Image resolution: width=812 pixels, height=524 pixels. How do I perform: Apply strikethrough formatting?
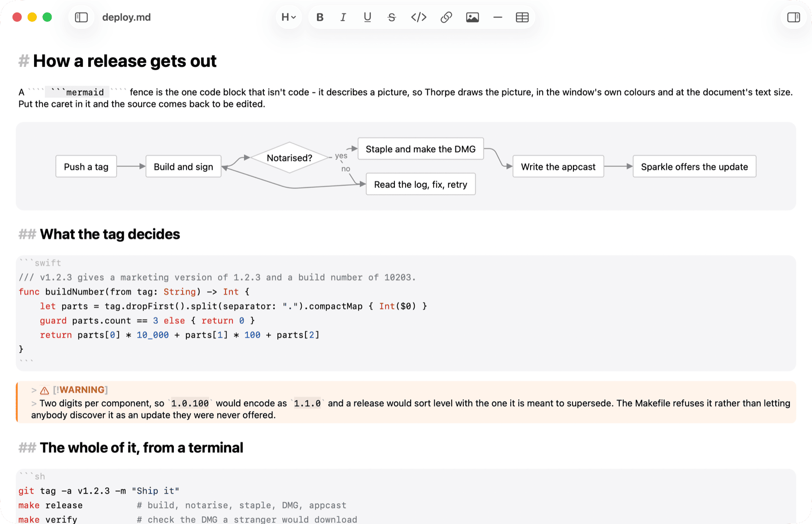pos(392,18)
